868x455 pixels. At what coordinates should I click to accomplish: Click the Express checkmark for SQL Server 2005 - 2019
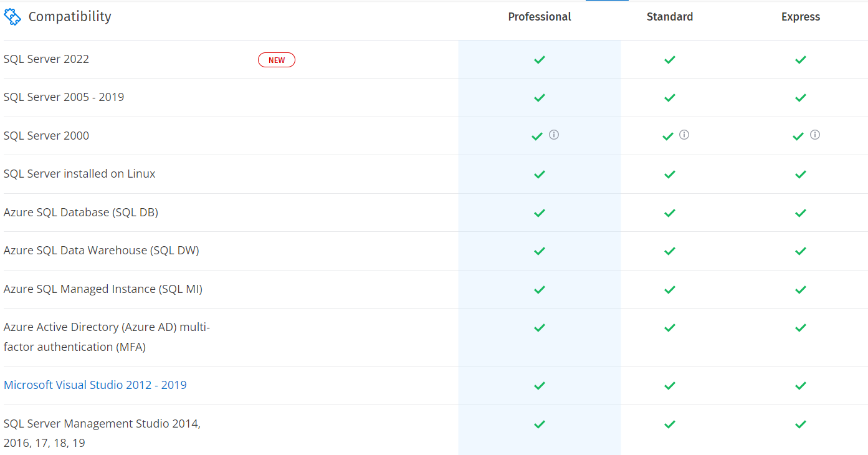pyautogui.click(x=801, y=98)
